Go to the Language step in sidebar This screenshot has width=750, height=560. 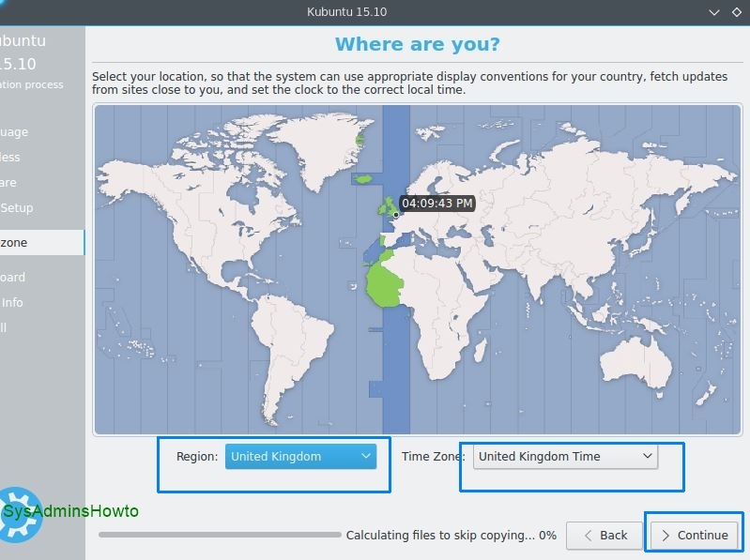(14, 132)
